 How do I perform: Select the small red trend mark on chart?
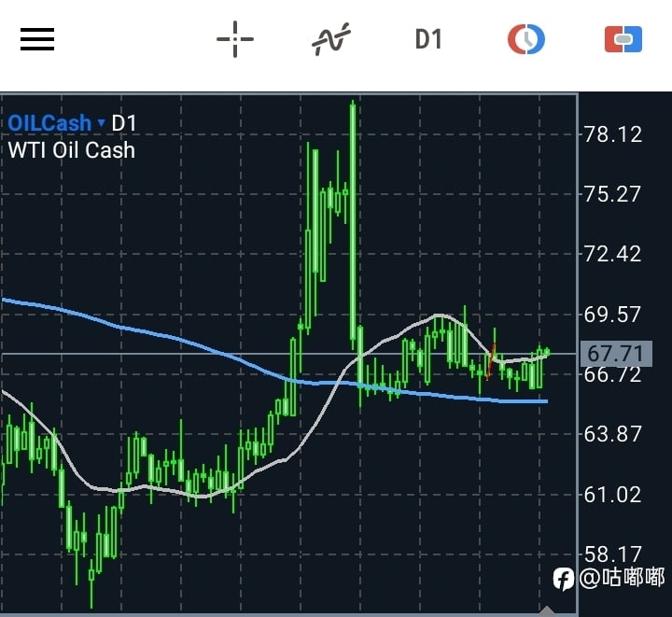tap(491, 361)
